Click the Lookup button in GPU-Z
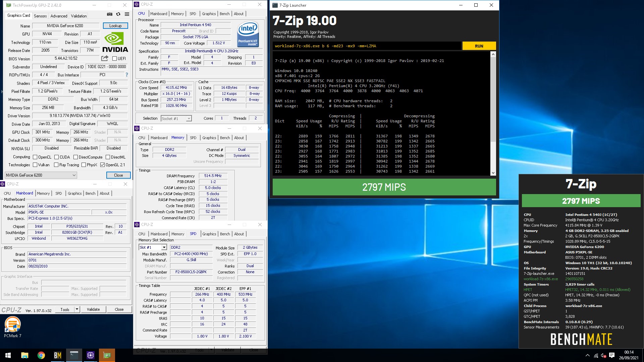644x362 pixels. 115,26
